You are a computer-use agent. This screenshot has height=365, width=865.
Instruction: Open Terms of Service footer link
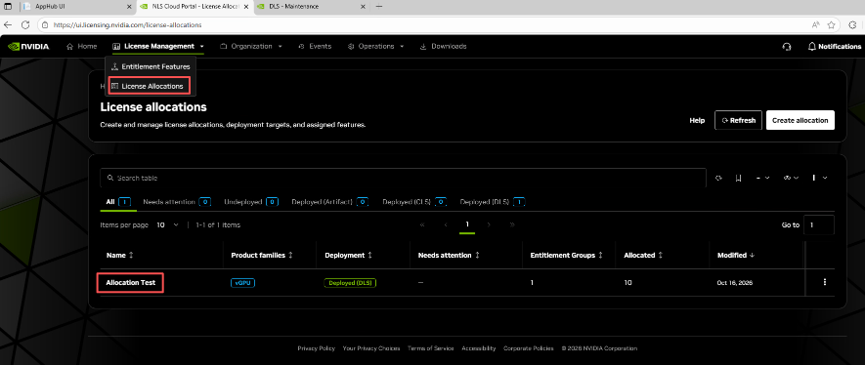click(430, 348)
